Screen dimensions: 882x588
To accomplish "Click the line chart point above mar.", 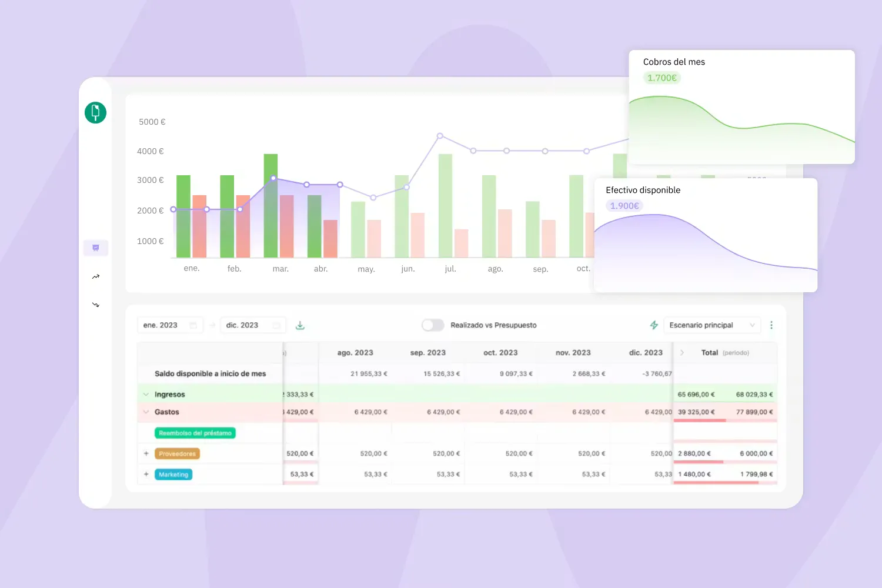I will coord(273,178).
